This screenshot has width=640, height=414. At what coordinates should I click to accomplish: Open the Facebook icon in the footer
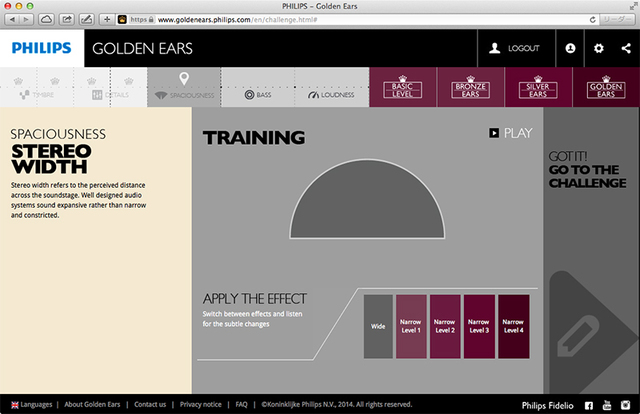pos(589,405)
